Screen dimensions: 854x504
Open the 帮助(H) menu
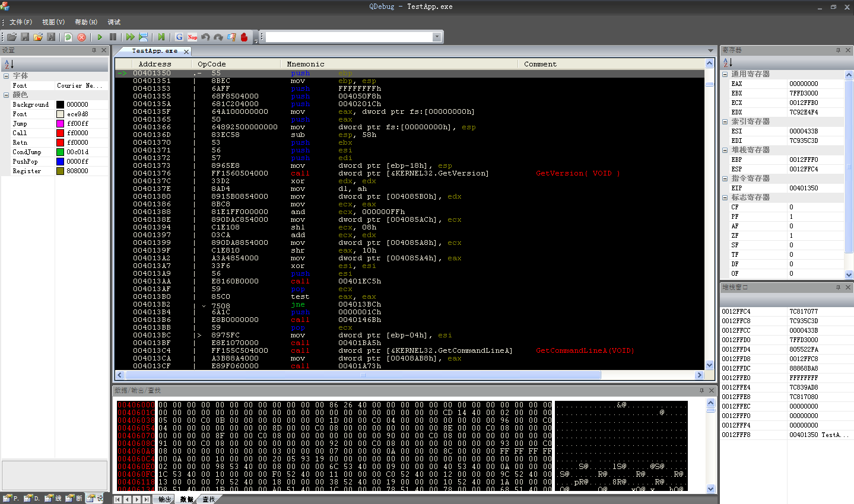pyautogui.click(x=86, y=22)
